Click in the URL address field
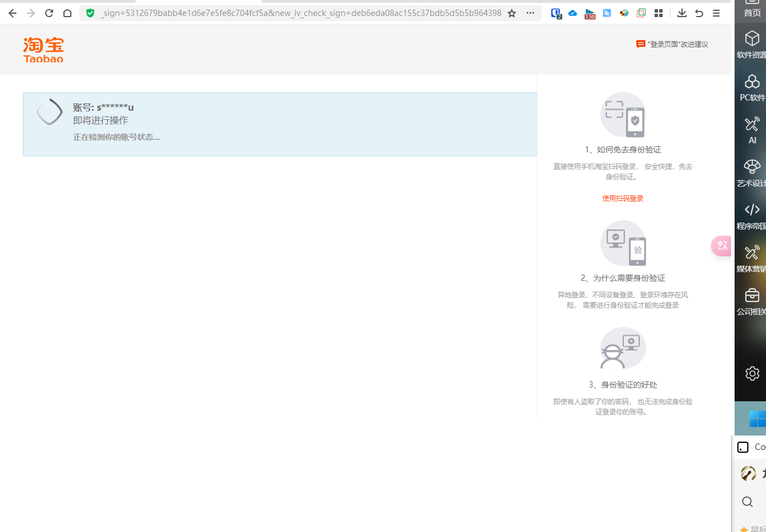This screenshot has width=766, height=532. click(301, 13)
